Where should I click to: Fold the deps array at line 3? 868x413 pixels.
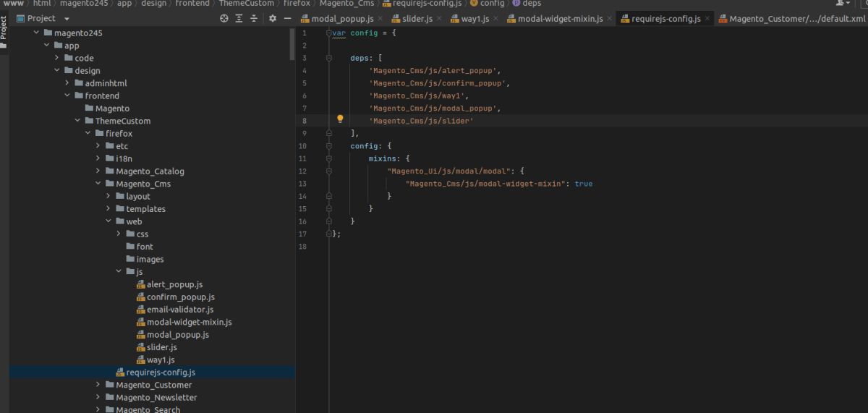[x=329, y=58]
